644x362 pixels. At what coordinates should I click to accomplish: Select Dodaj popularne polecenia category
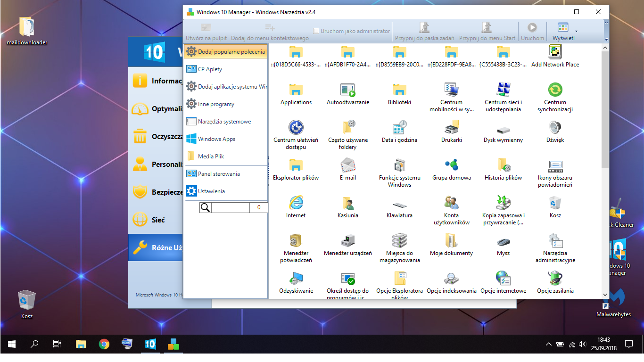pos(226,51)
